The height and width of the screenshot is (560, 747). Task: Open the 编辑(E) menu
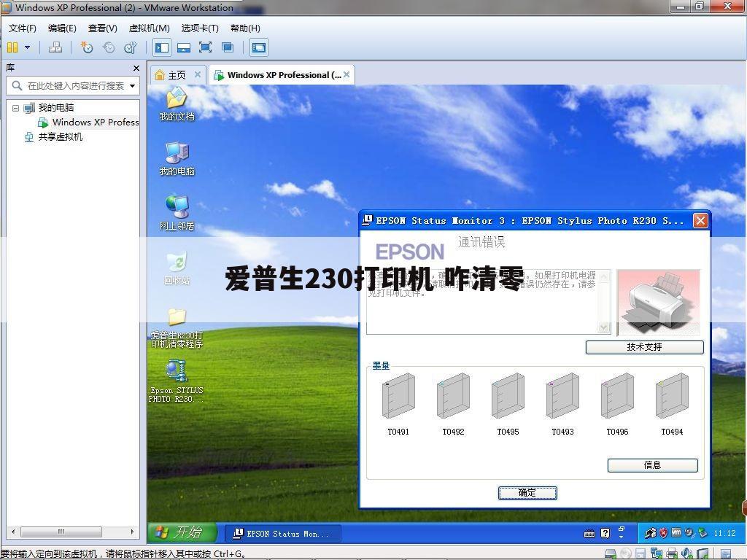[x=63, y=28]
